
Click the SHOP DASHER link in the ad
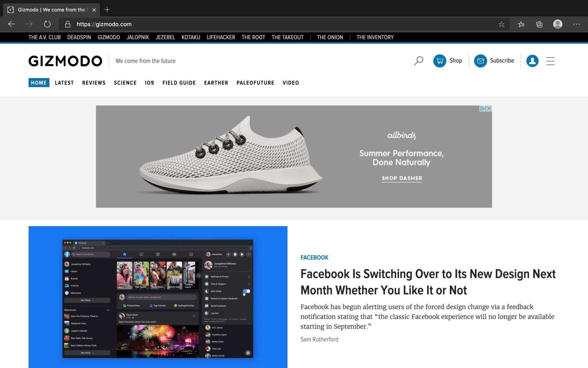point(402,178)
